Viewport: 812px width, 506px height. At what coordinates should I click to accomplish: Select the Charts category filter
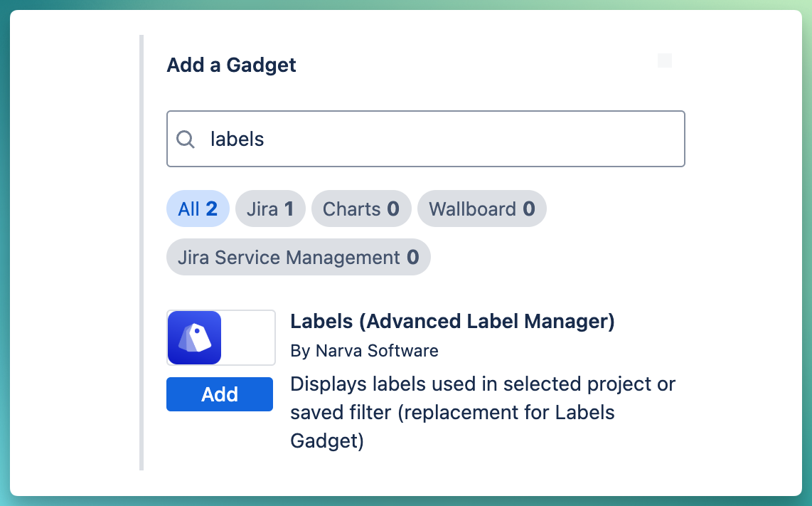pyautogui.click(x=361, y=209)
